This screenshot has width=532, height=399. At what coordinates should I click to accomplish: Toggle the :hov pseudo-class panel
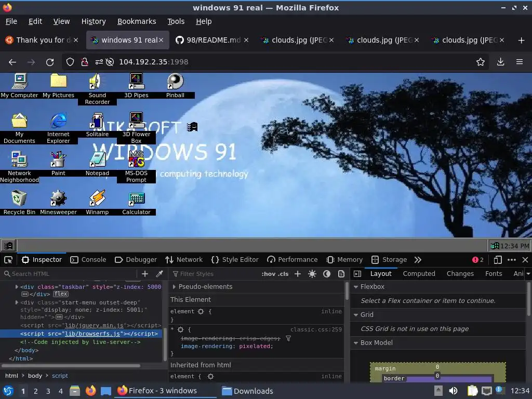pyautogui.click(x=269, y=274)
